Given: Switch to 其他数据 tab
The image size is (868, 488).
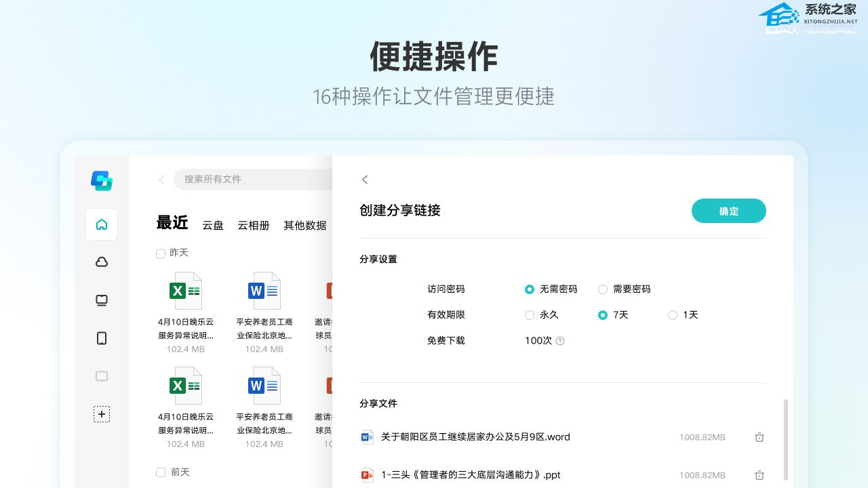Looking at the screenshot, I should pos(305,226).
